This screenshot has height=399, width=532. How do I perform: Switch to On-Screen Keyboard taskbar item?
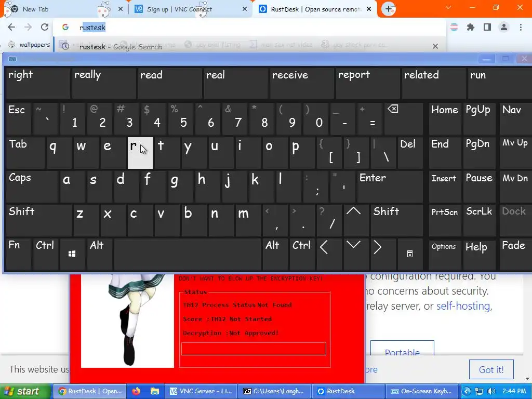point(422,391)
